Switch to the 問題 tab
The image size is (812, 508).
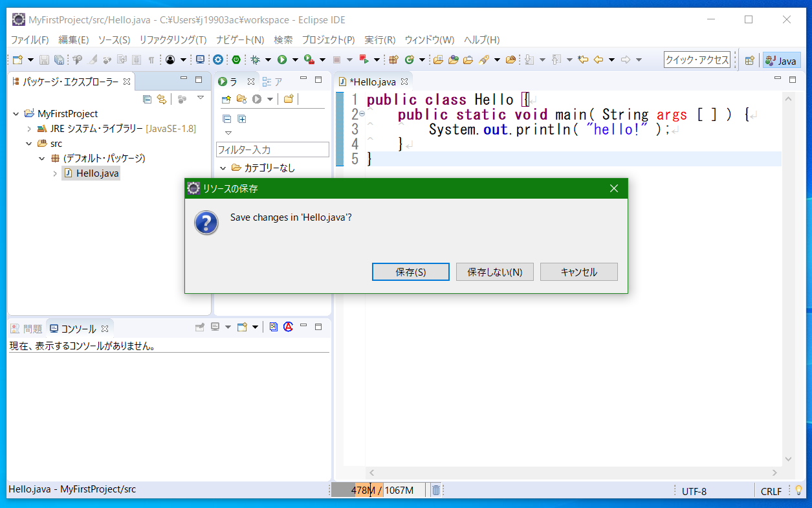tap(27, 329)
